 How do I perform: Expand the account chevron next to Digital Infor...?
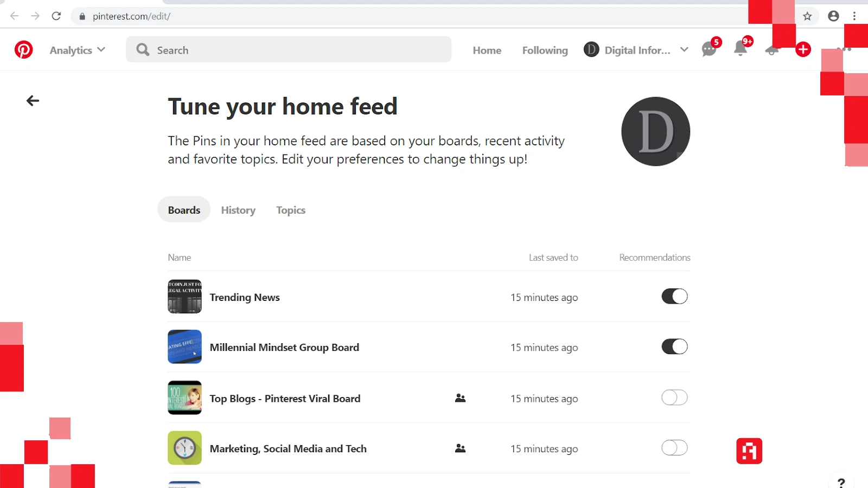coord(684,50)
